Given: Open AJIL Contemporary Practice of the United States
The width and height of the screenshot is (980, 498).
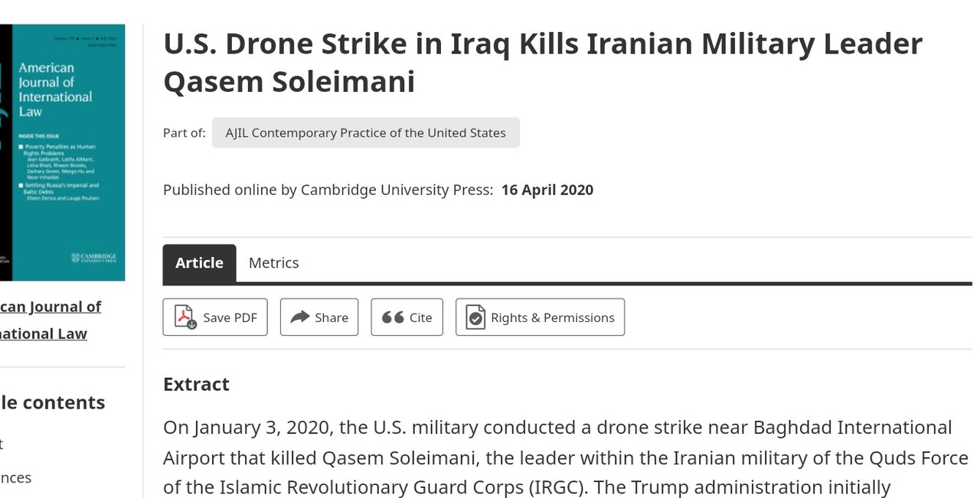Looking at the screenshot, I should pyautogui.click(x=365, y=132).
